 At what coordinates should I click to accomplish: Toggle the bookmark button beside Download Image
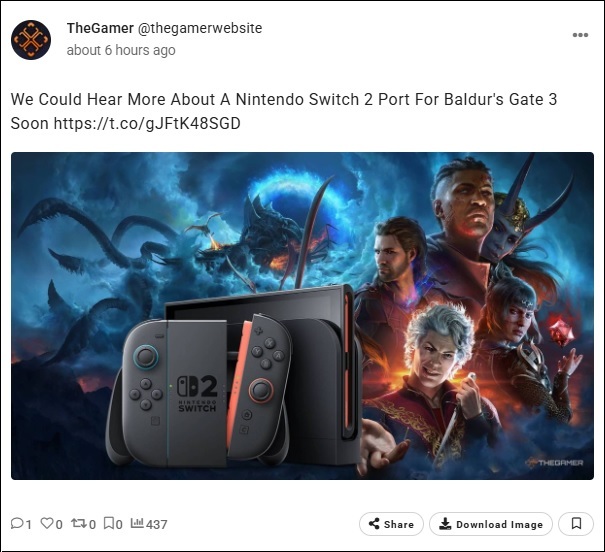pyautogui.click(x=576, y=524)
